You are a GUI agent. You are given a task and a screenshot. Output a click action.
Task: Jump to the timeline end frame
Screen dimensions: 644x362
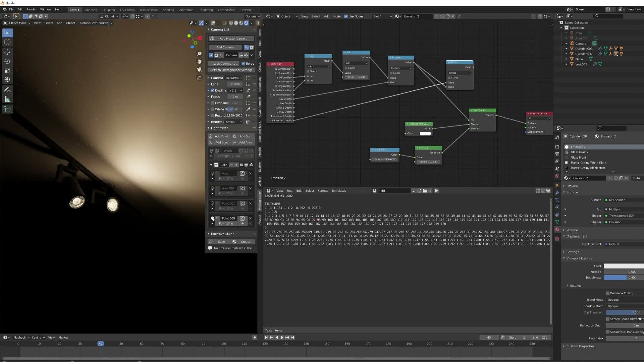click(x=293, y=338)
